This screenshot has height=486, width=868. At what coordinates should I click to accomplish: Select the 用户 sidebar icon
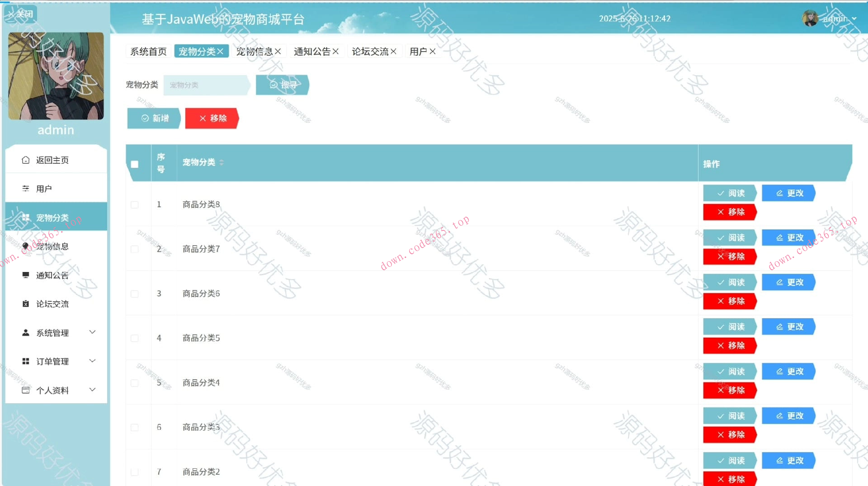click(x=26, y=188)
